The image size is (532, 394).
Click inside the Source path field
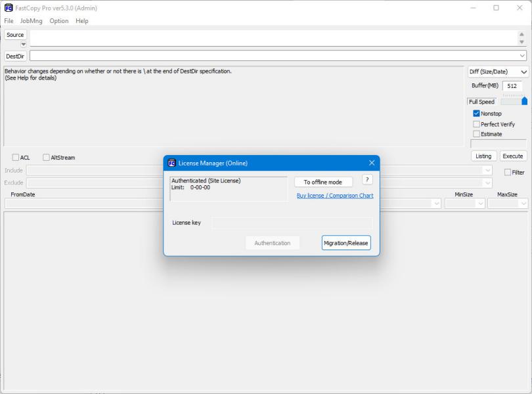(273, 38)
